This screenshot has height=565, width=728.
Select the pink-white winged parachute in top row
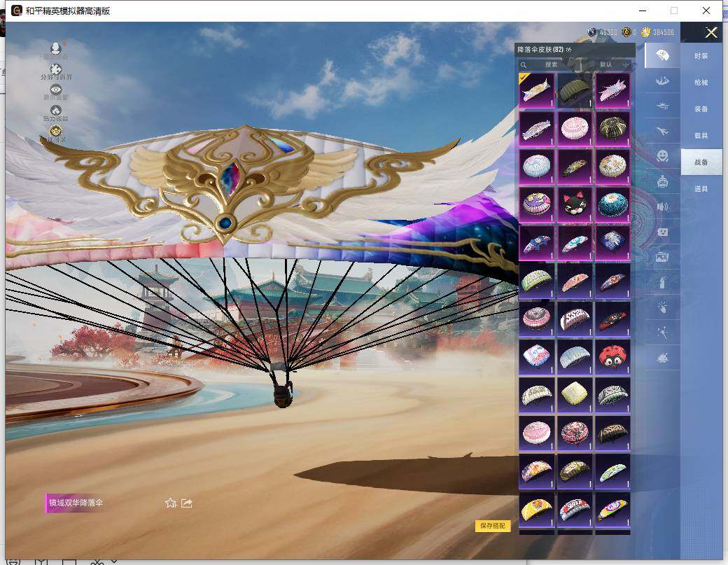click(613, 90)
